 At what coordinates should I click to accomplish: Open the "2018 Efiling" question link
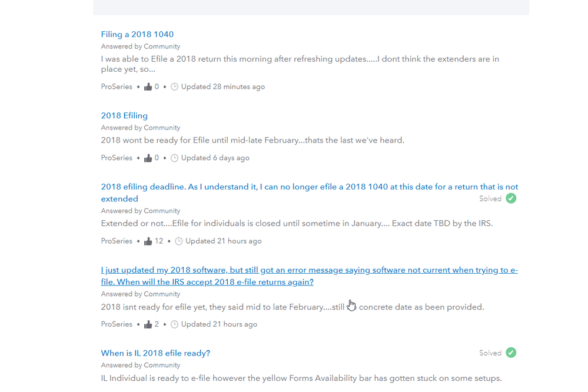pyautogui.click(x=124, y=115)
